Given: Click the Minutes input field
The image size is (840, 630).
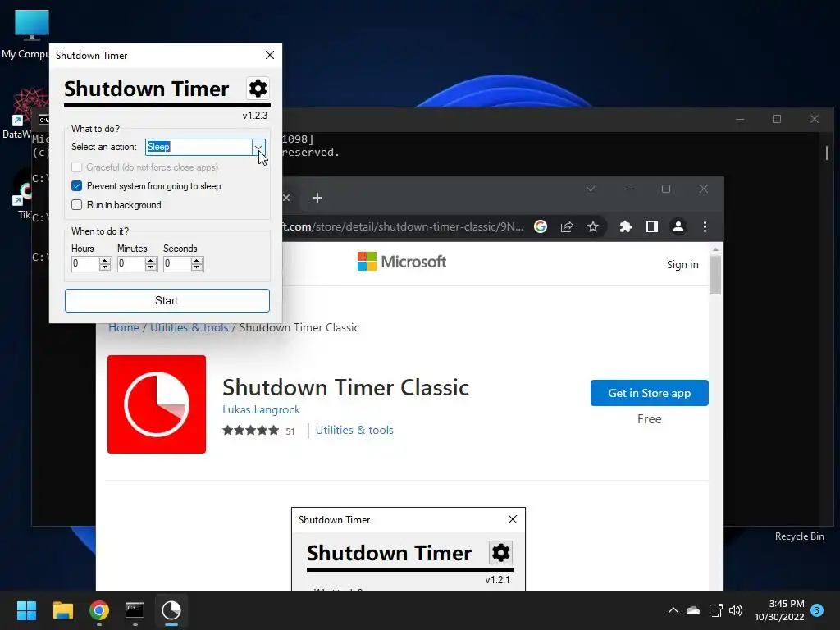Looking at the screenshot, I should coord(131,263).
